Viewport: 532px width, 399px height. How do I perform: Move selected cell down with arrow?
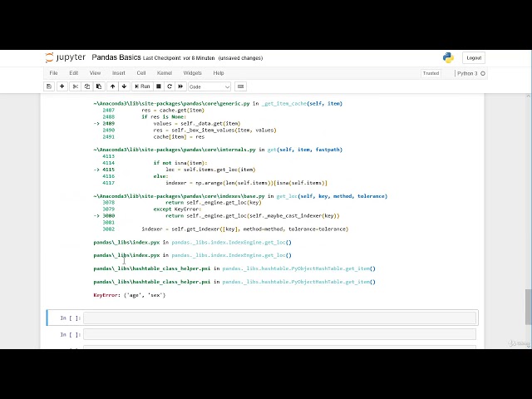(124, 86)
